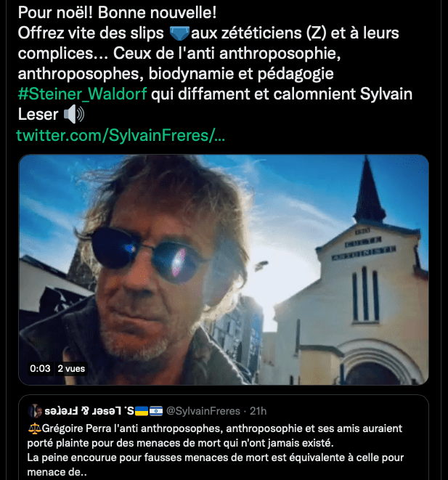Click the "Pour noël! Bonne nouvelle!" text
The width and height of the screenshot is (448, 480).
tap(117, 13)
